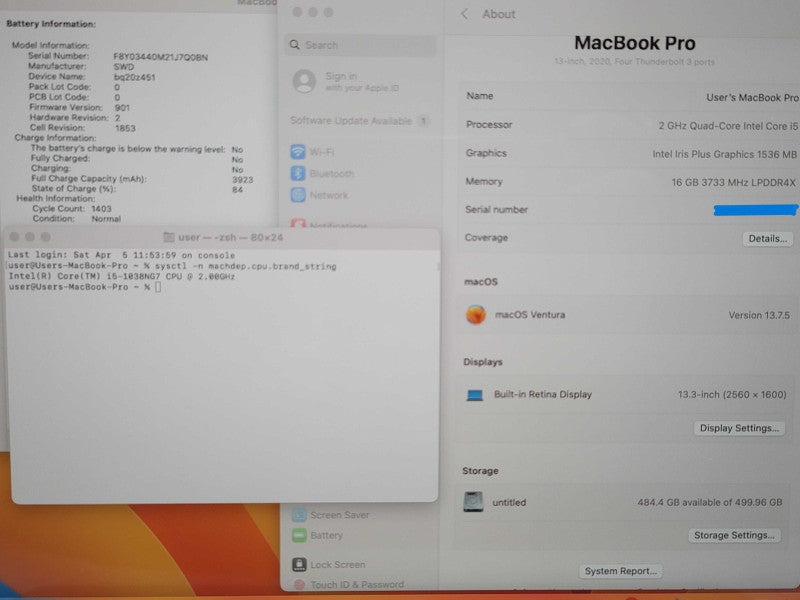
Task: Click Terminal line Intel(R) Core(TM) i5-1038NG7
Action: [x=121, y=276]
